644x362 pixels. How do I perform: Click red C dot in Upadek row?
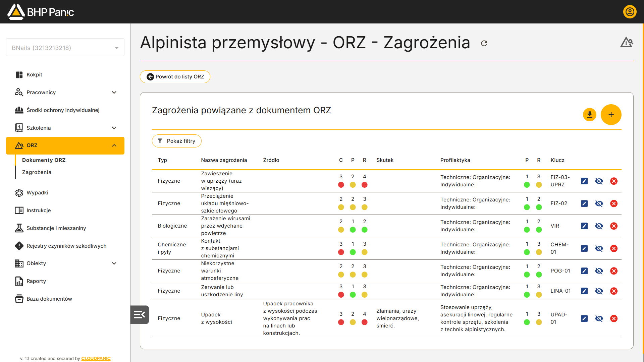(341, 322)
